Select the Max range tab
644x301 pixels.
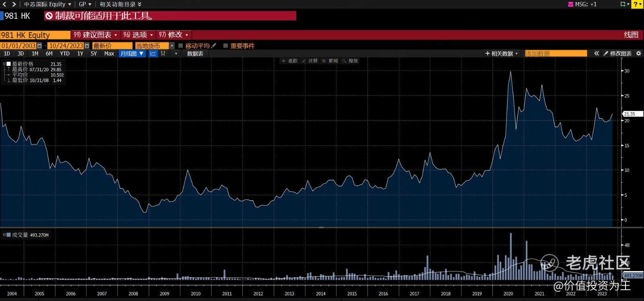(109, 54)
